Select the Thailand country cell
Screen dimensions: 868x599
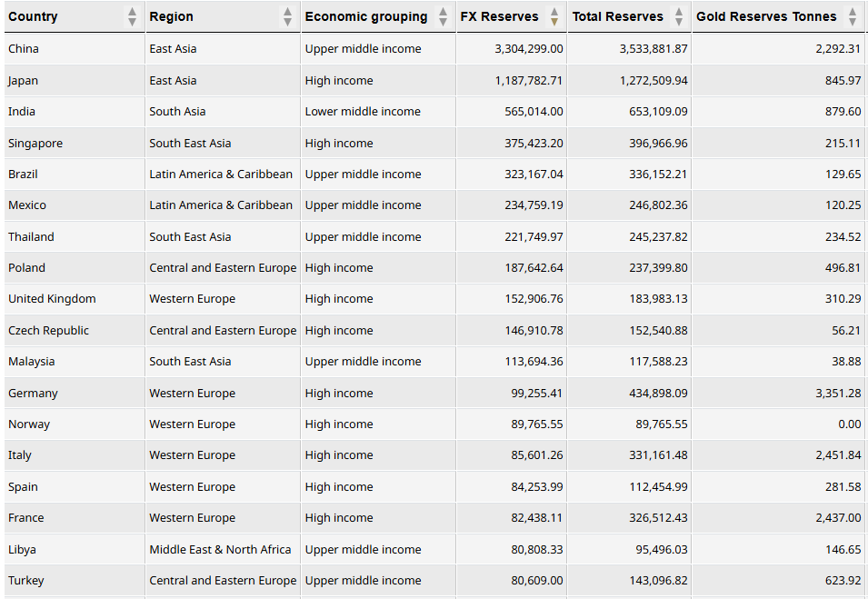(x=75, y=236)
